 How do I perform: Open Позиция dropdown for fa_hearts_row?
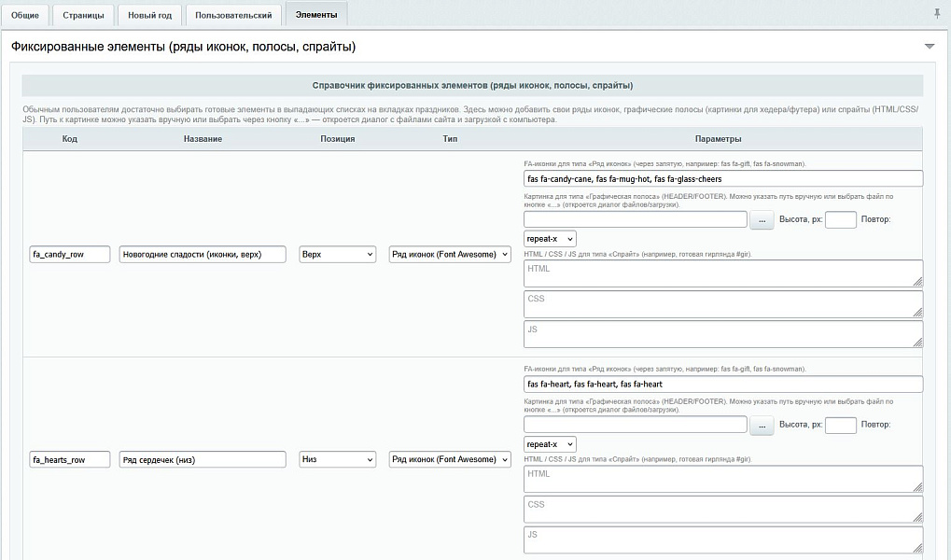coord(337,459)
